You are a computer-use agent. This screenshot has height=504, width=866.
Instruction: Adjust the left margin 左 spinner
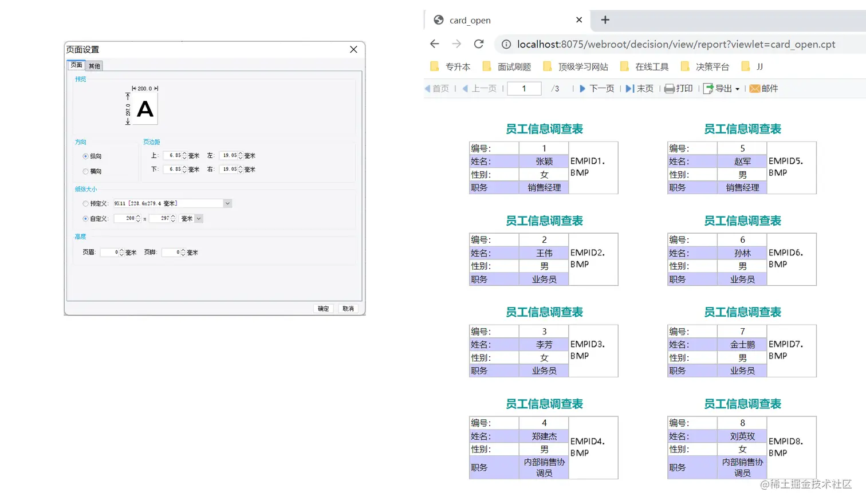pos(241,155)
